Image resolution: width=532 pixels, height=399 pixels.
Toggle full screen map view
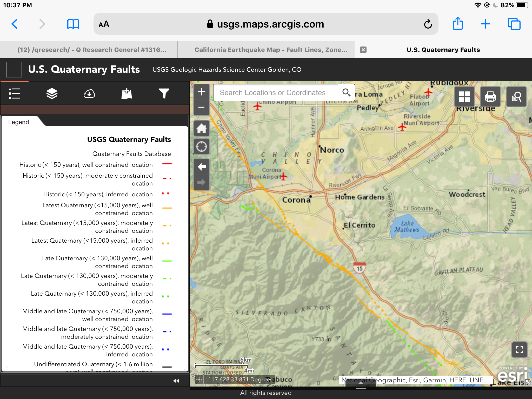point(519,350)
